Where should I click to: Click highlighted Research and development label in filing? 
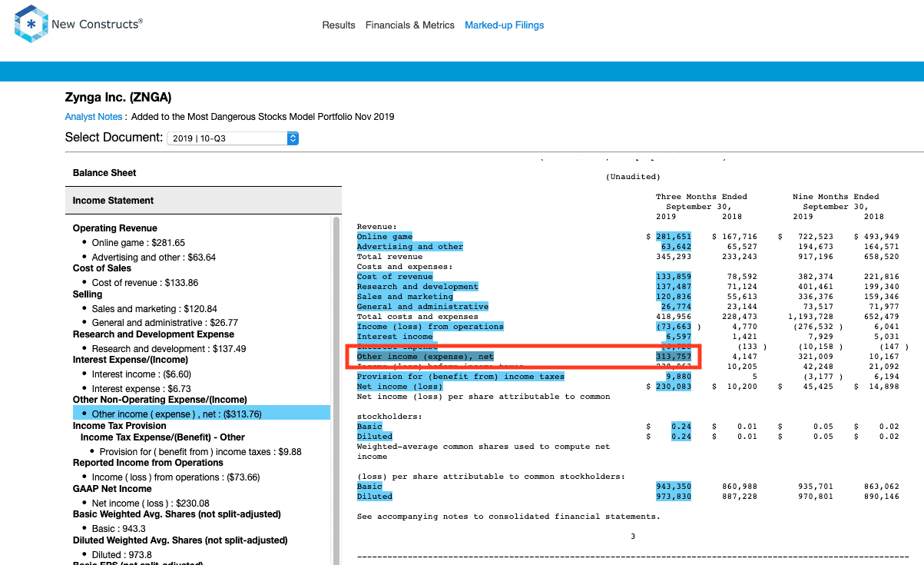418,287
